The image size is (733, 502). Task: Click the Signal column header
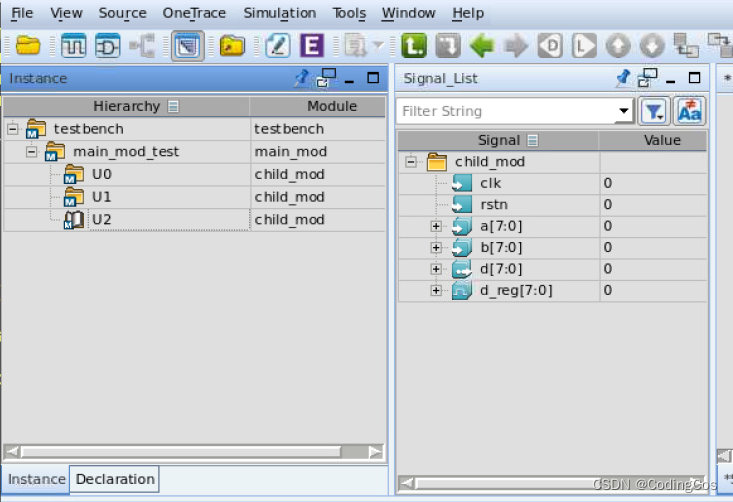coord(498,141)
